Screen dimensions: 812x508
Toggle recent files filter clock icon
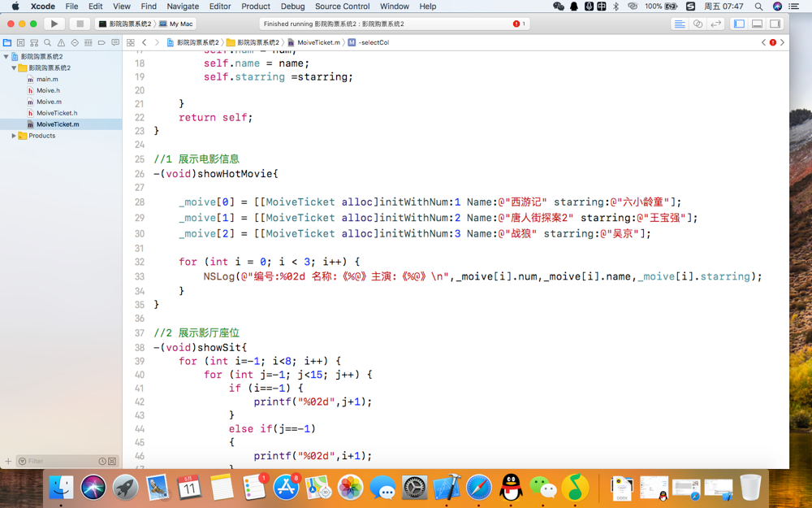pos(102,461)
